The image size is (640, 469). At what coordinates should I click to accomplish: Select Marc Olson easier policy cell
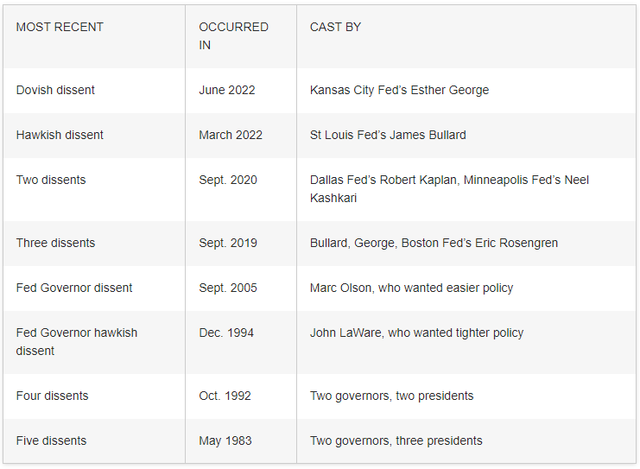point(411,288)
